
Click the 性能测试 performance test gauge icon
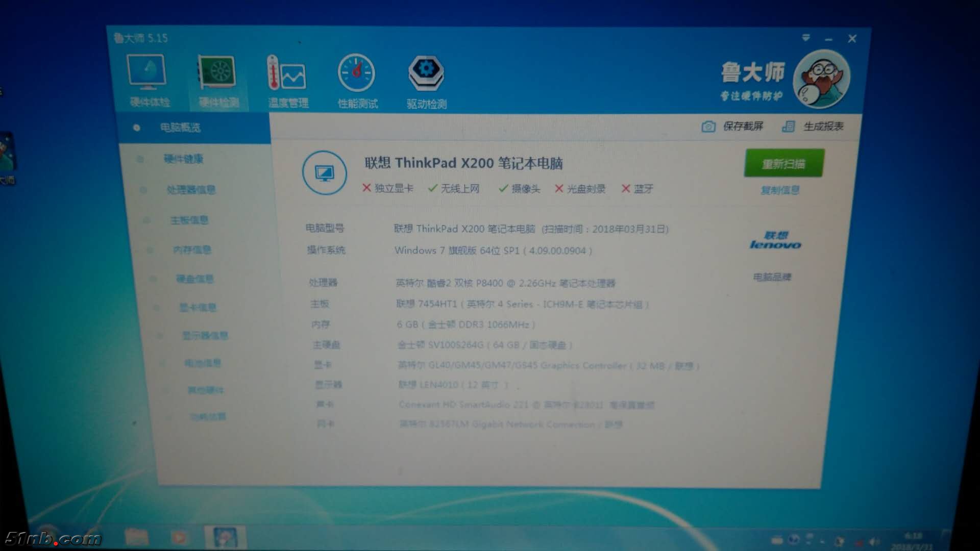tap(357, 73)
